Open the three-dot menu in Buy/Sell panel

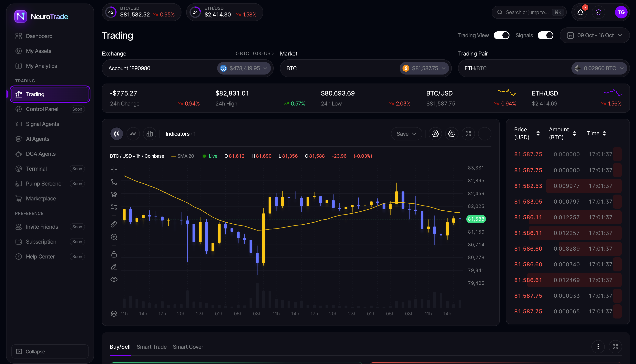(598, 347)
